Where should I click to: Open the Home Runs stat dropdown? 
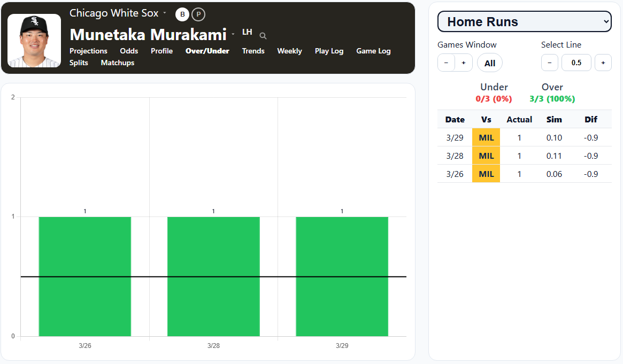click(x=524, y=22)
